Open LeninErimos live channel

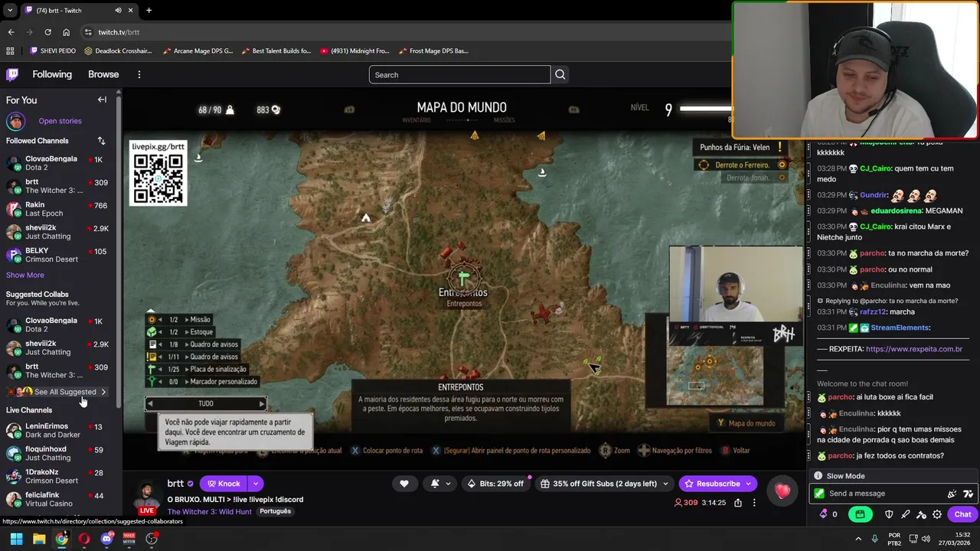pyautogui.click(x=57, y=430)
